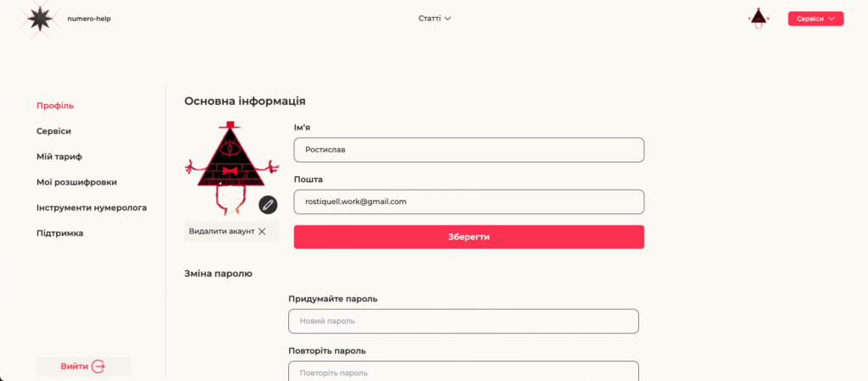
Task: Click the pencil edit avatar icon
Action: pos(268,205)
